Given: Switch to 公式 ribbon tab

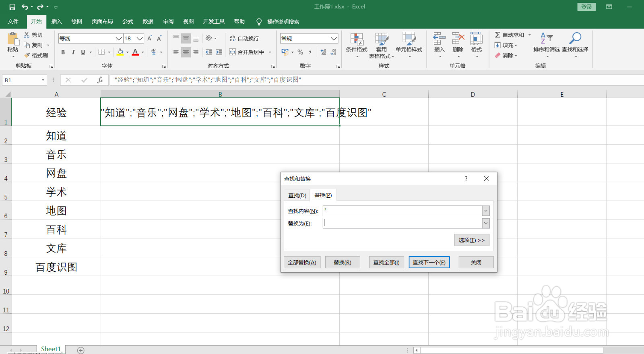Looking at the screenshot, I should click(128, 21).
